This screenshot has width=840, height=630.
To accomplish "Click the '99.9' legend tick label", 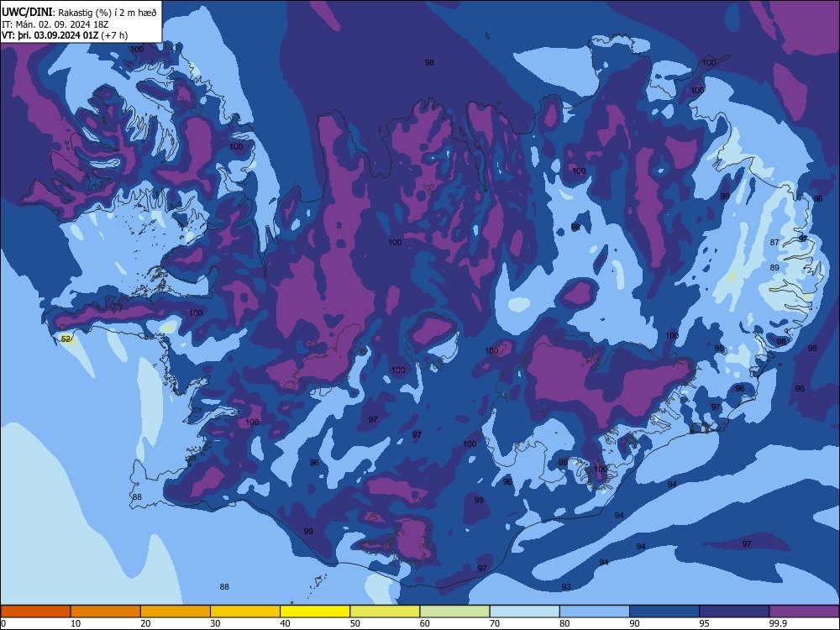I will [779, 623].
